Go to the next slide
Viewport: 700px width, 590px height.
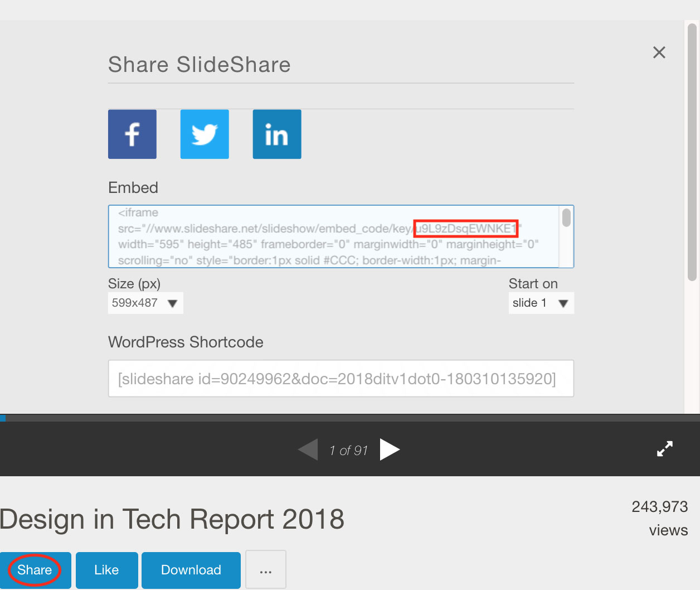click(x=390, y=449)
